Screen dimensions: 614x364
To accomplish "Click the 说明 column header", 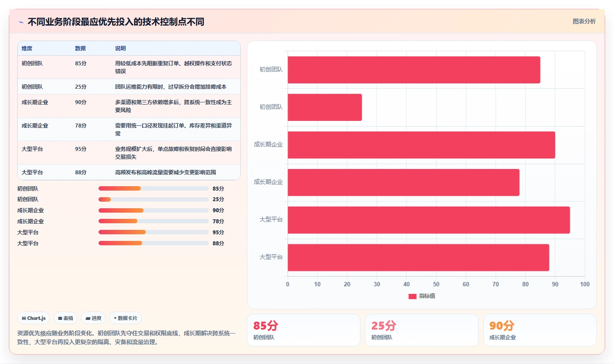I will pyautogui.click(x=121, y=49).
